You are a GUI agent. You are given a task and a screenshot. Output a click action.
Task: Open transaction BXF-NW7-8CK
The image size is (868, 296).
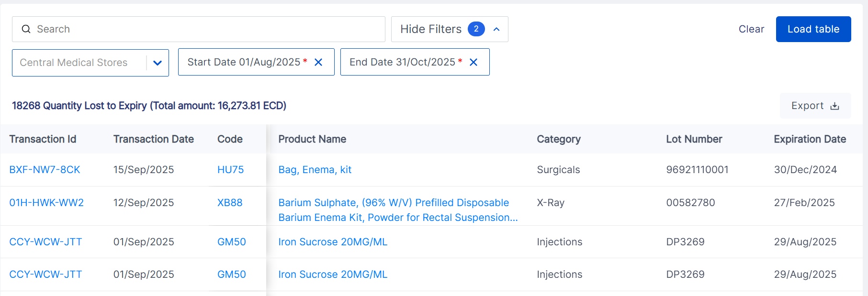tap(45, 170)
